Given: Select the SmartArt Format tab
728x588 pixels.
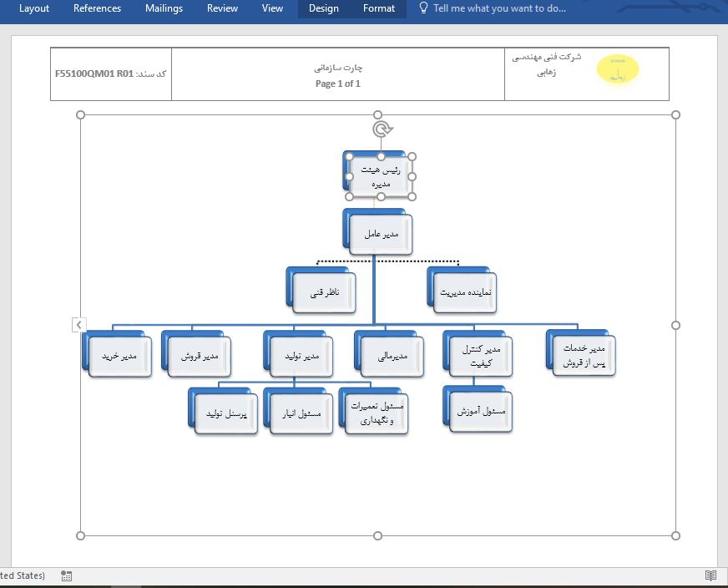Looking at the screenshot, I should (x=379, y=8).
